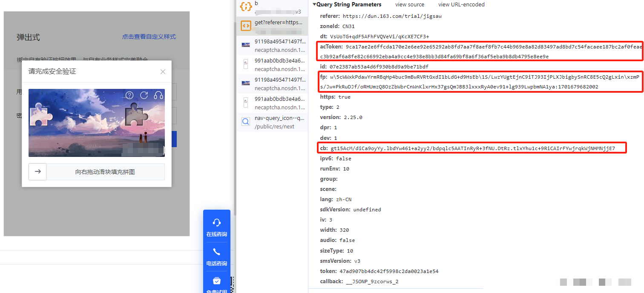Click the slider arrow handle
This screenshot has width=644, height=293.
(37, 172)
